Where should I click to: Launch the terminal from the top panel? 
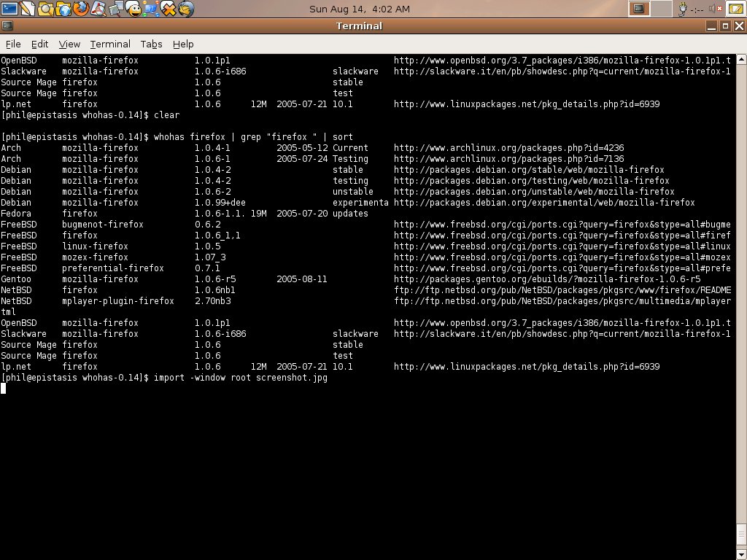click(9, 8)
